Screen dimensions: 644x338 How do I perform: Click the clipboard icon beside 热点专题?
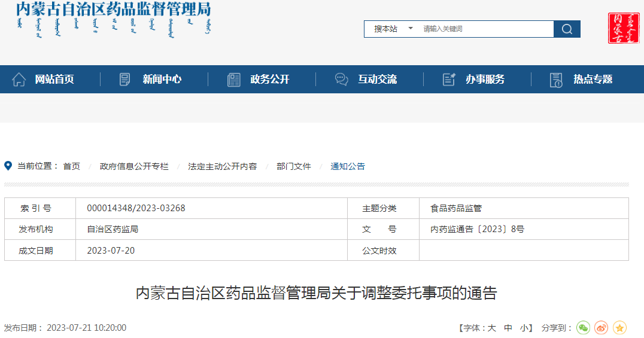(556, 80)
